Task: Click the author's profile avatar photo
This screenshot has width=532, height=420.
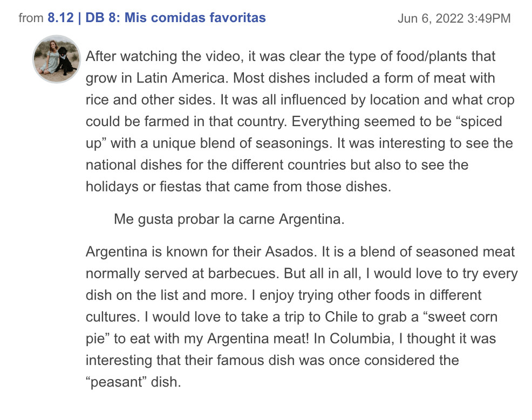Action: point(57,59)
